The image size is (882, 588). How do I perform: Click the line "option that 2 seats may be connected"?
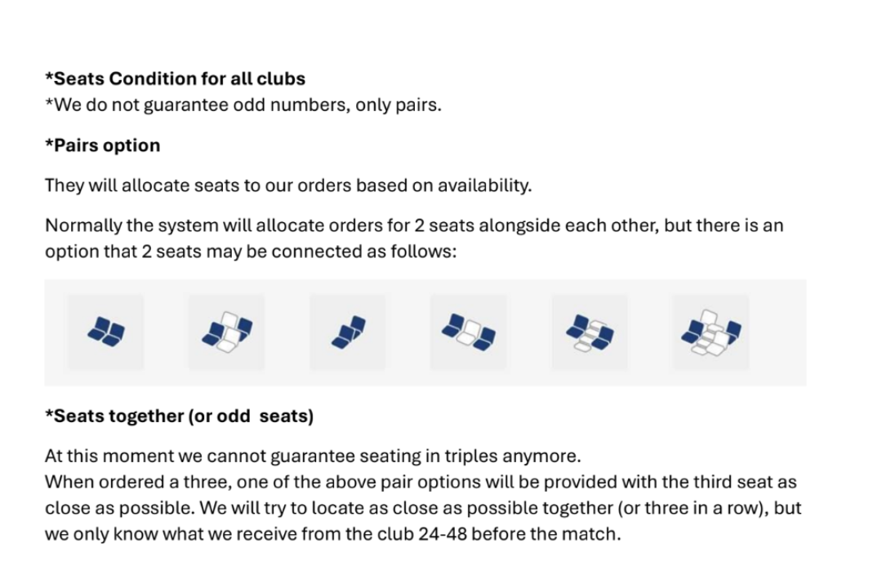point(250,251)
